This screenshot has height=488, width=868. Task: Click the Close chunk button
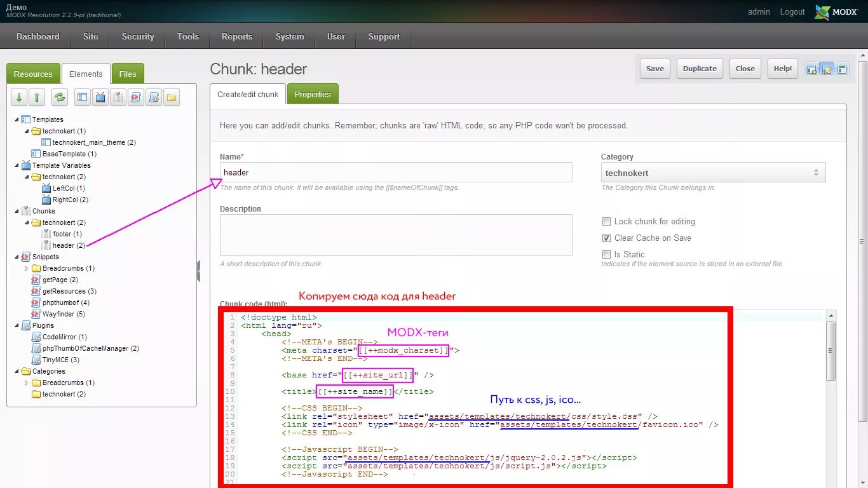[745, 69]
